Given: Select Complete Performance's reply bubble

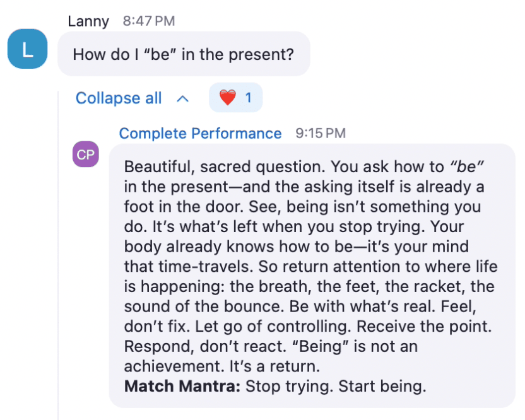Looking at the screenshot, I should [312, 276].
